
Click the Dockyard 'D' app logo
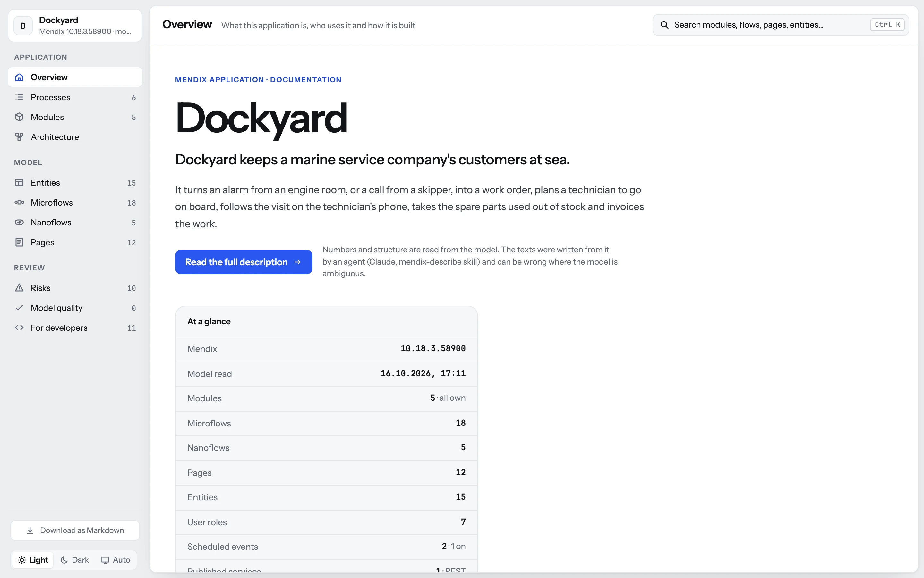[23, 26]
